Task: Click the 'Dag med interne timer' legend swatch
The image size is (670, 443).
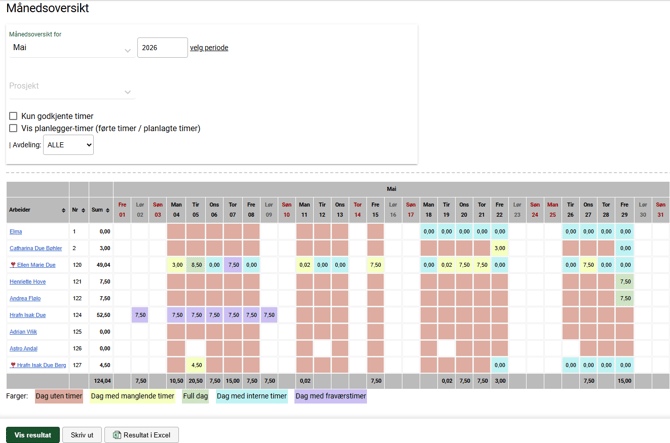Action: (252, 396)
